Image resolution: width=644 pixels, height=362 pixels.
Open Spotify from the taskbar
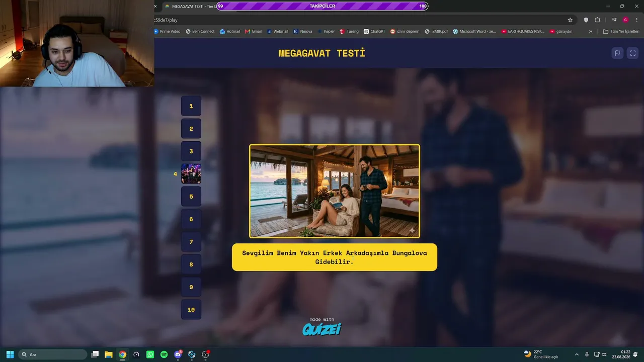(164, 354)
